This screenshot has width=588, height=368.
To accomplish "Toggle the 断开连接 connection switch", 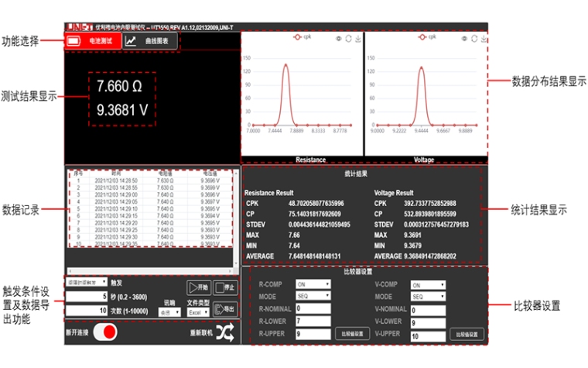I will click(105, 332).
